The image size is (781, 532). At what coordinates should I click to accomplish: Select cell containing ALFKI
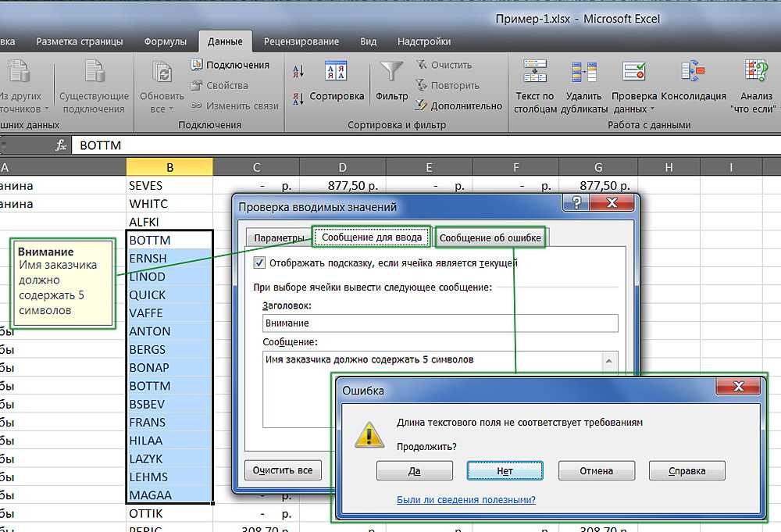click(x=169, y=222)
